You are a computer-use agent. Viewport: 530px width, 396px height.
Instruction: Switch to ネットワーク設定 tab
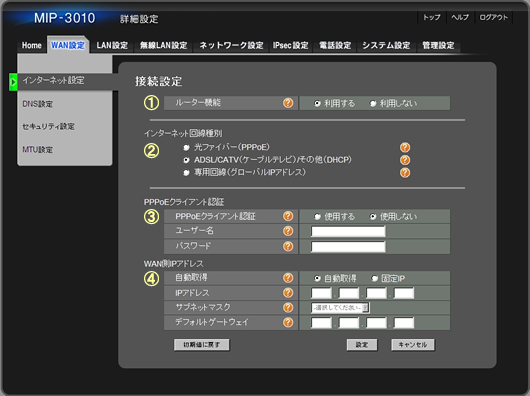click(x=231, y=45)
